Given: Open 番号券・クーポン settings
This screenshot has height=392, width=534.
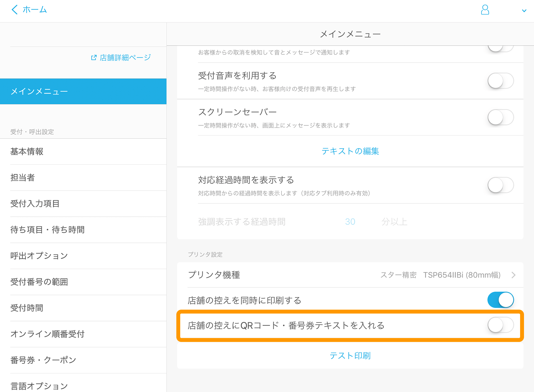Looking at the screenshot, I should [83, 360].
